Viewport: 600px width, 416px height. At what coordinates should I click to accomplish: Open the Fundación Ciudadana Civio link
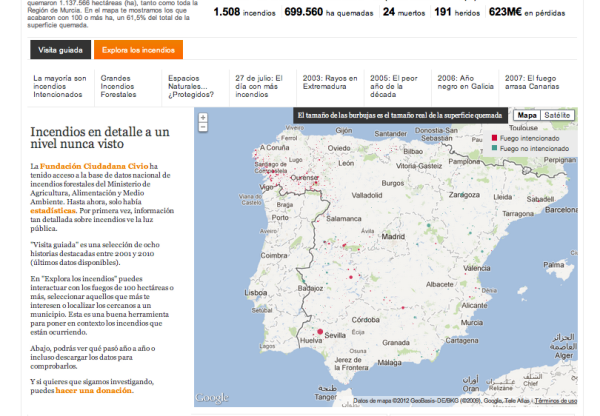point(94,166)
